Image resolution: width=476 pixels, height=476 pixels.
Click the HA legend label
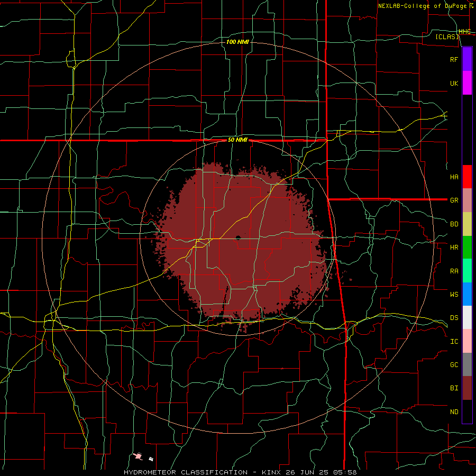pos(454,177)
